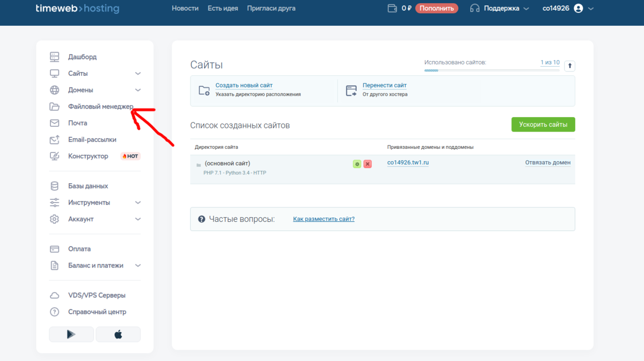Click Как разместить сайт? link
This screenshot has width=644, height=361.
click(x=324, y=219)
